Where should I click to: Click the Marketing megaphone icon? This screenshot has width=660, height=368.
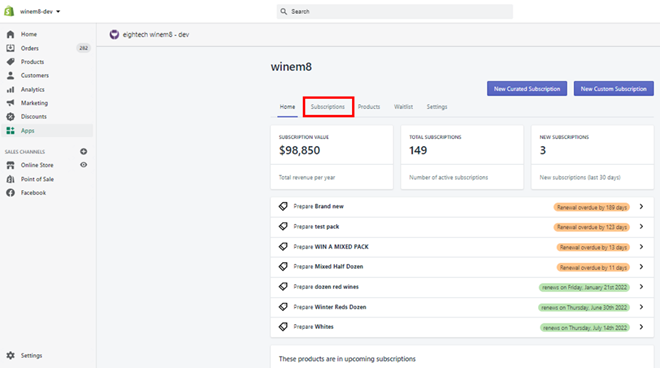[11, 103]
